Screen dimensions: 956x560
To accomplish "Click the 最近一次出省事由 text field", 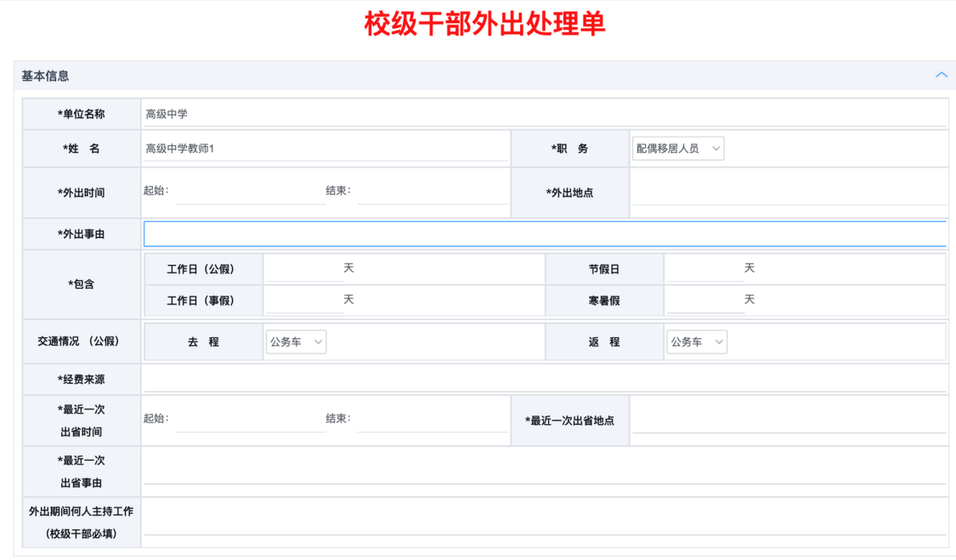I will point(544,471).
